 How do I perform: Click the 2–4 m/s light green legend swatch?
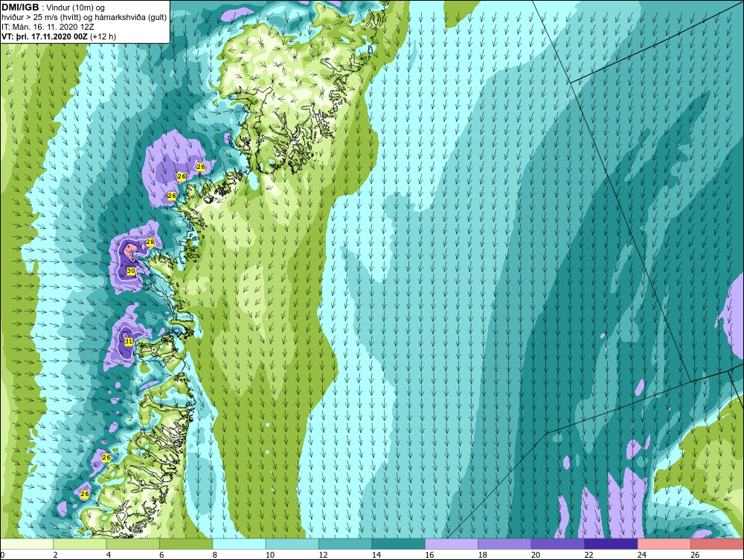click(x=80, y=544)
